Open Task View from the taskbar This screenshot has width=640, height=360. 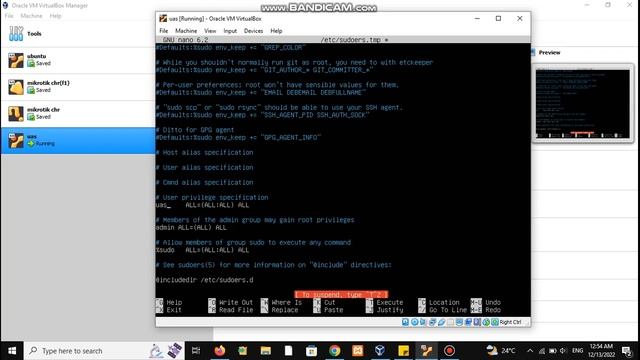point(196,351)
